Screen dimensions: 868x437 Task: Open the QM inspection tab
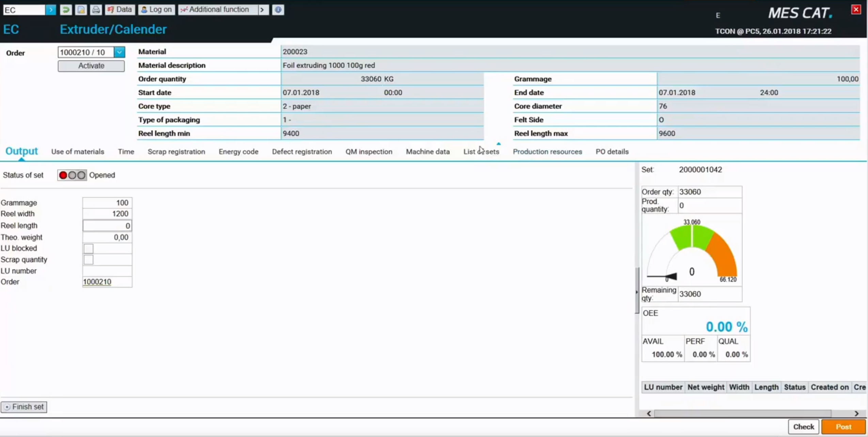(369, 152)
